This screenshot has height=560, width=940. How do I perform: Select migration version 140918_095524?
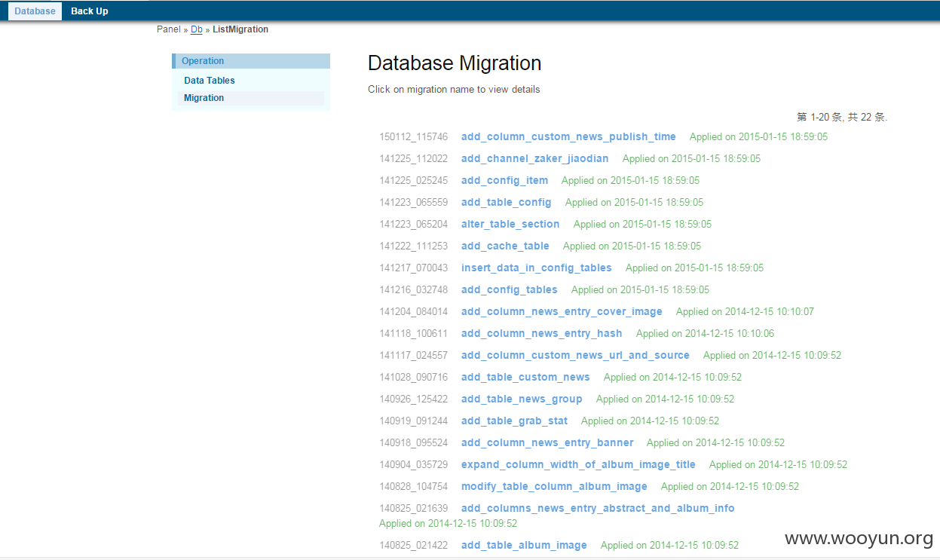point(413,442)
